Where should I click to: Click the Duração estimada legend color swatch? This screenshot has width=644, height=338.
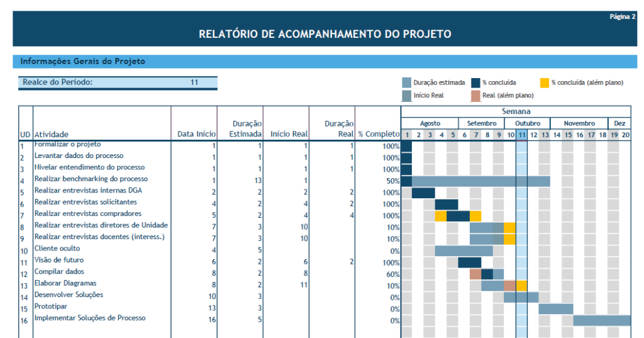(x=407, y=82)
